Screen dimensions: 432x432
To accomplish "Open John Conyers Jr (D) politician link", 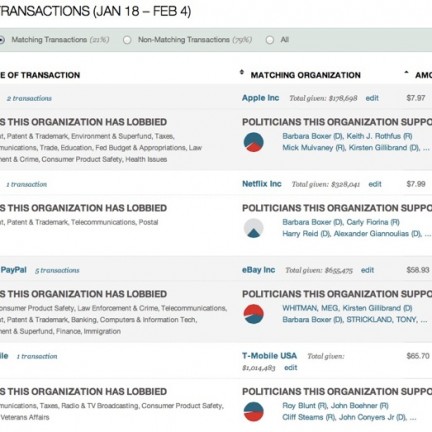I will point(373,417).
